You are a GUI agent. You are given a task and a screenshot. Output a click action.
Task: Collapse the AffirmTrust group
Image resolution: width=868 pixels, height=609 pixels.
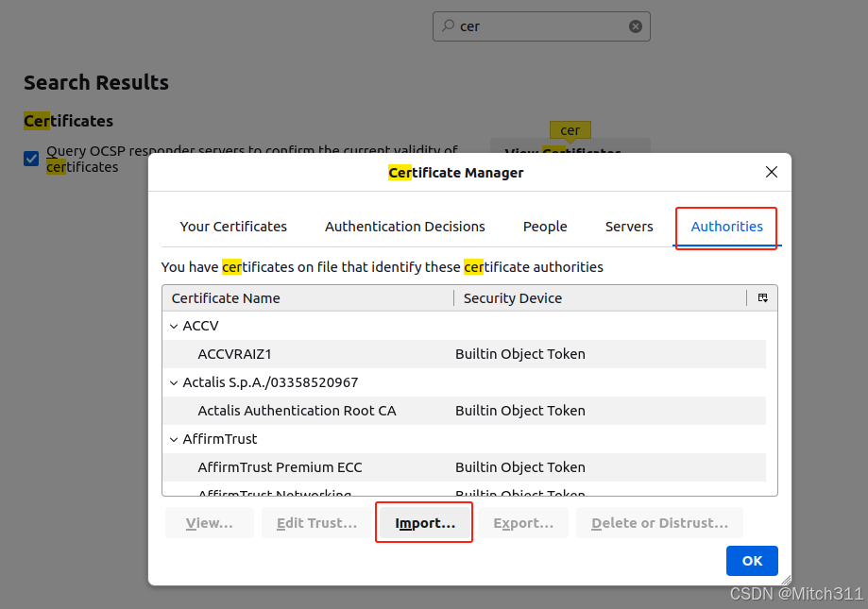click(174, 440)
